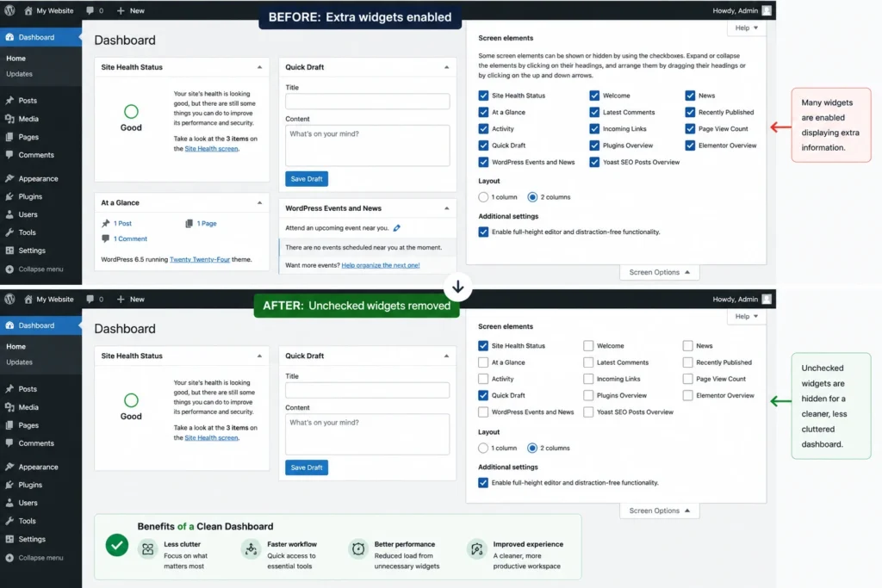Click the Appearance brush icon in the AFTER sidebar
Screen dimensions: 882x588
(x=9, y=467)
